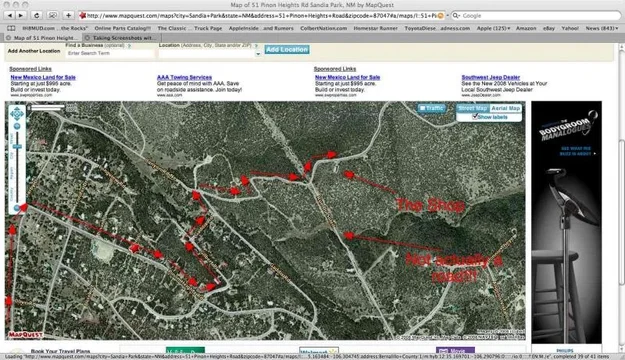The height and width of the screenshot is (360, 625).
Task: Open Southwest Jeep Dealer sponsored link
Action: [x=491, y=77]
